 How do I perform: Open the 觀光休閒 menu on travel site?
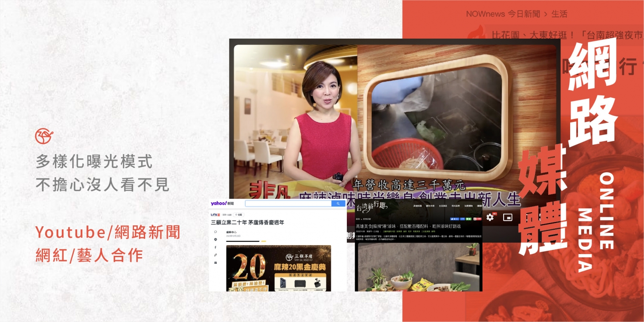[x=429, y=206]
